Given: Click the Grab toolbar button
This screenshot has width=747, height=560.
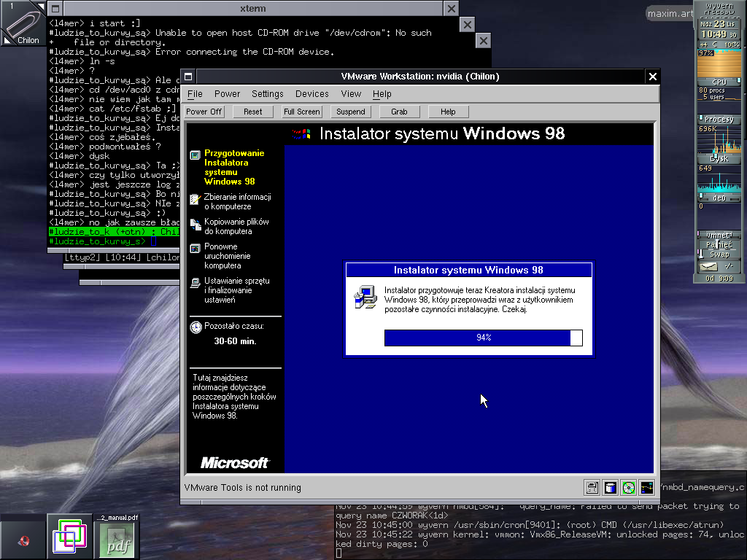Looking at the screenshot, I should pyautogui.click(x=399, y=112).
